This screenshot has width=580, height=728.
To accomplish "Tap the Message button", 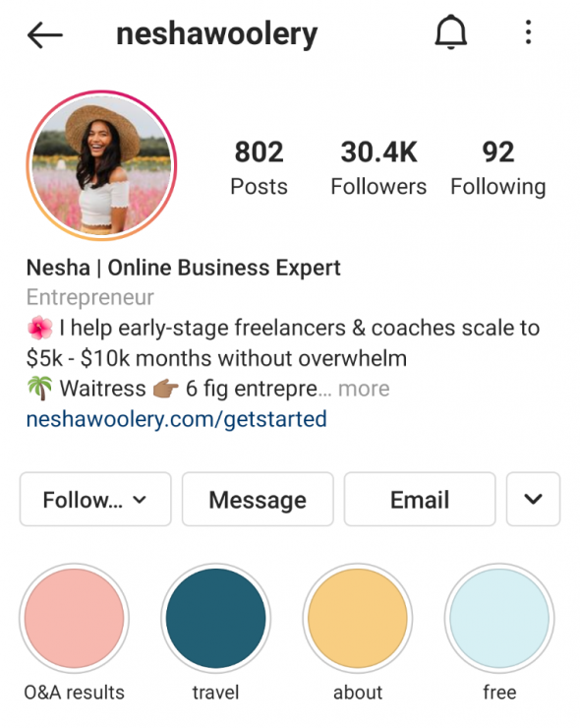I will pos(258,499).
